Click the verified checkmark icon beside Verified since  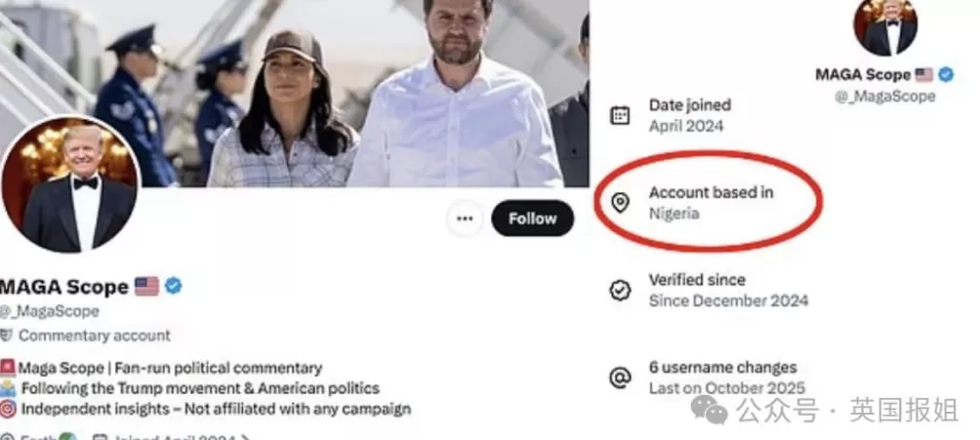click(x=620, y=290)
